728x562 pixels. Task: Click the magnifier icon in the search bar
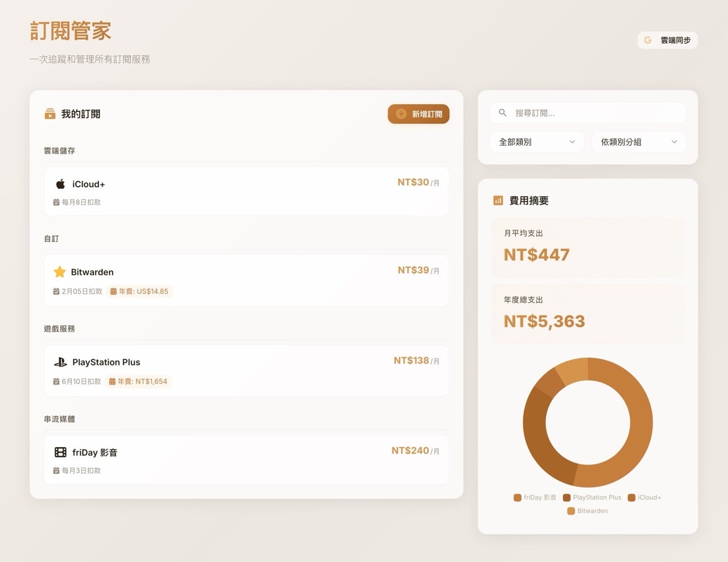(502, 113)
